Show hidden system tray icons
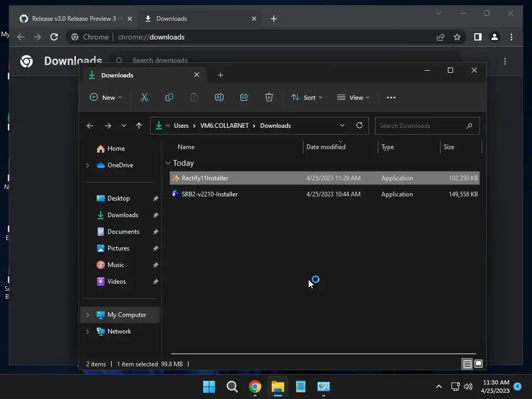Image resolution: width=532 pixels, height=399 pixels. coord(438,387)
